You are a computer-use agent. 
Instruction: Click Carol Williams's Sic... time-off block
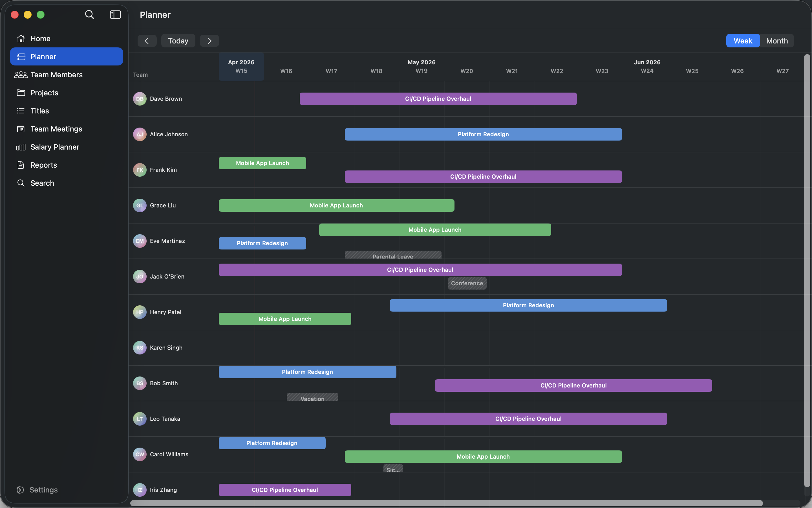coord(393,468)
